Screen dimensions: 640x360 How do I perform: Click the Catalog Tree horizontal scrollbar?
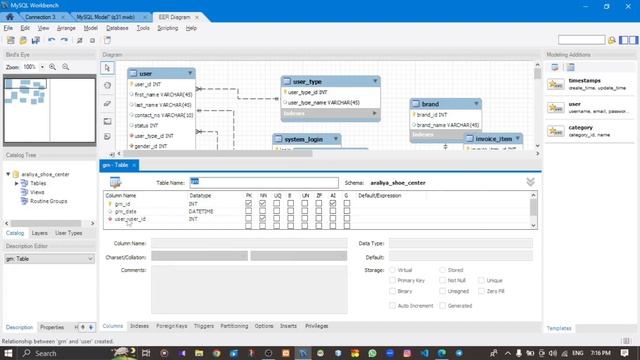tap(46, 223)
